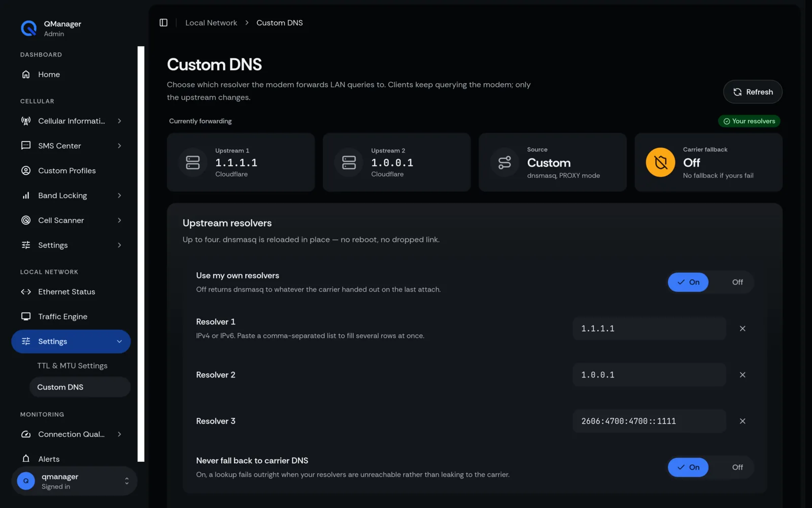
Task: Set Use my own resolvers to On
Action: coord(688,282)
